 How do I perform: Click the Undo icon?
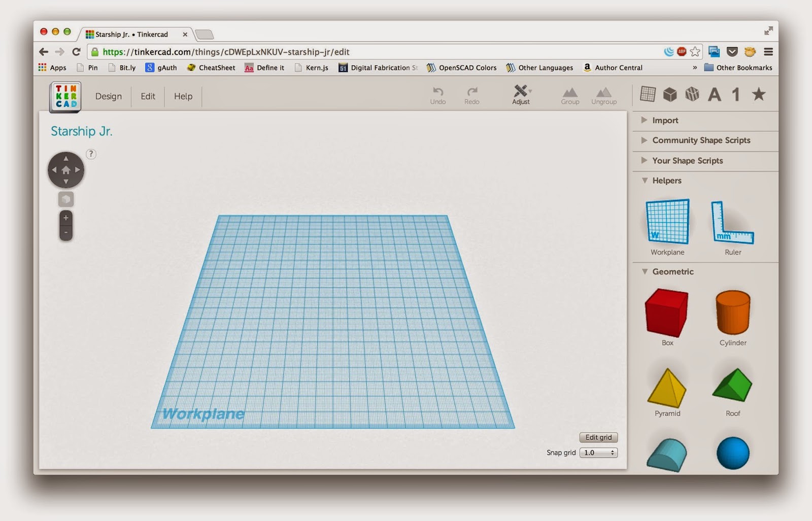(x=438, y=95)
